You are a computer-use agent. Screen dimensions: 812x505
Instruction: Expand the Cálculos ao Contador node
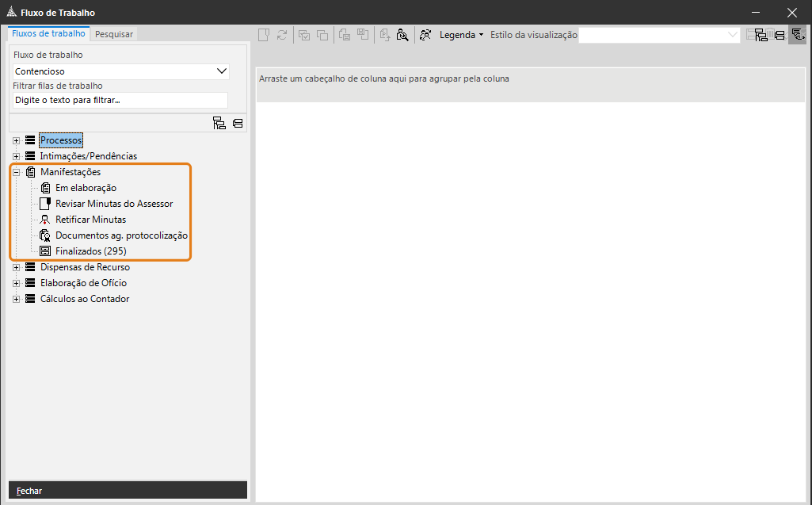tap(17, 299)
